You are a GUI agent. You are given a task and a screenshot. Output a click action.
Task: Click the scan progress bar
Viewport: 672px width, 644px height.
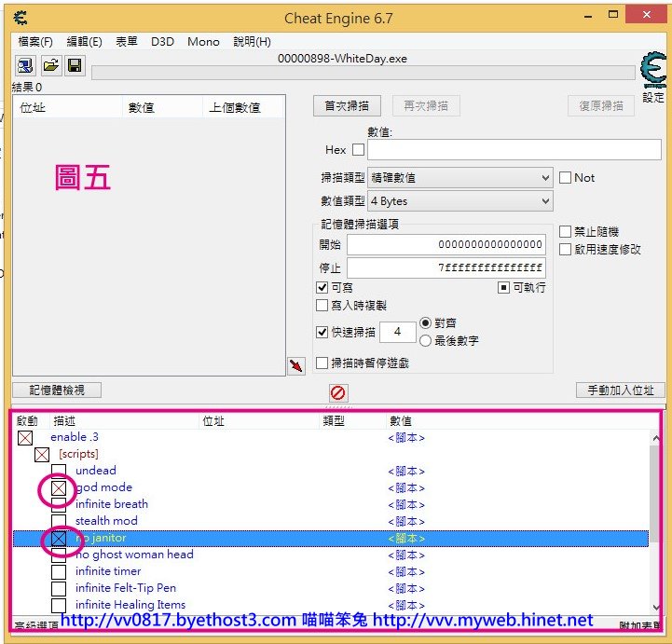363,73
